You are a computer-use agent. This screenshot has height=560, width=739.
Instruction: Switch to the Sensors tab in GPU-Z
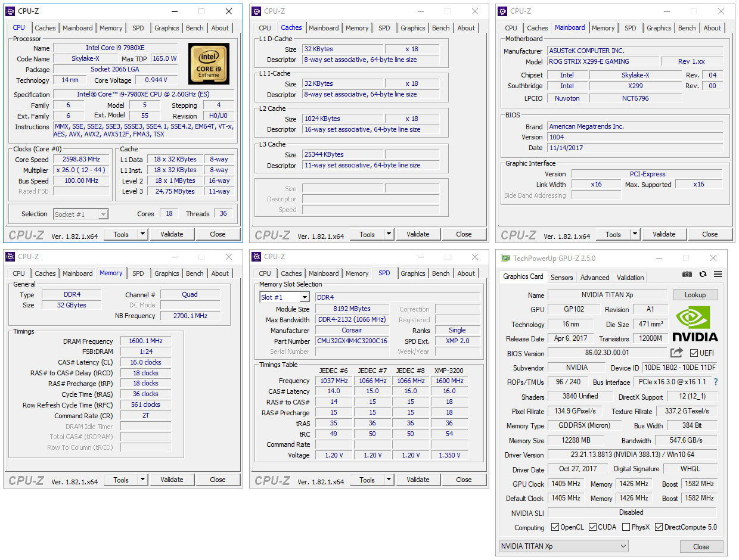(x=561, y=277)
